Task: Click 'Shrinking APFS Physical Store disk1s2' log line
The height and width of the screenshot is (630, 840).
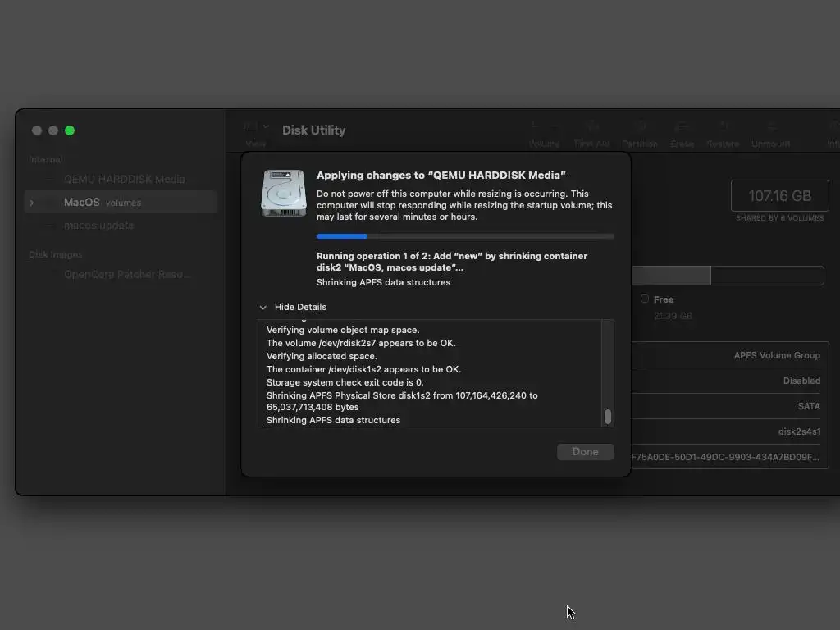Action: [x=402, y=401]
